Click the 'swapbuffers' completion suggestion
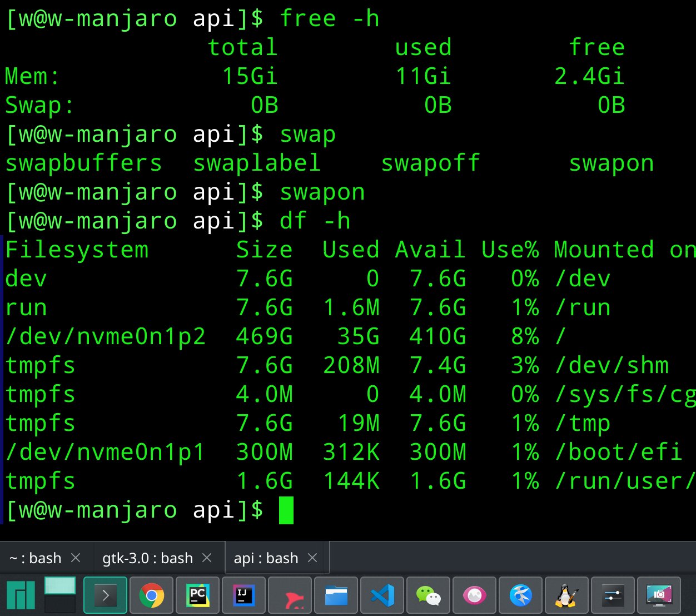696x616 pixels. 84,163
